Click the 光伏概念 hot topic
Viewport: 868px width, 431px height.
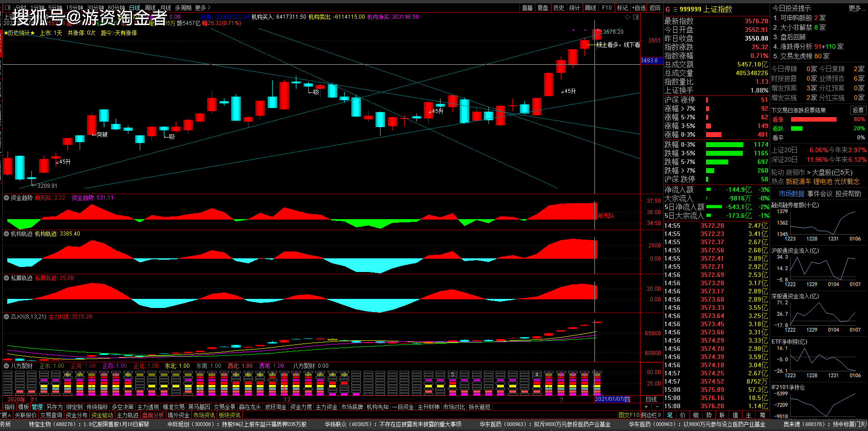(847, 181)
